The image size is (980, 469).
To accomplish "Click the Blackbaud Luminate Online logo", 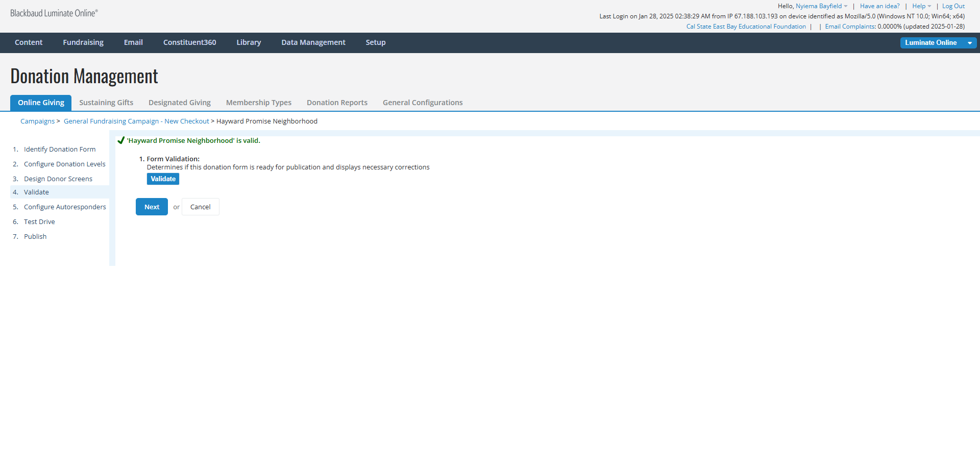I will (54, 13).
